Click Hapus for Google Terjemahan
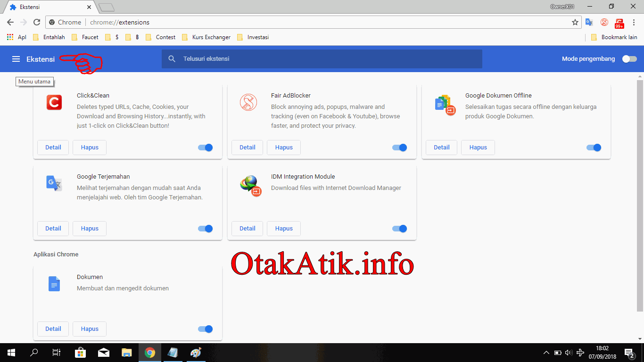 [90, 229]
